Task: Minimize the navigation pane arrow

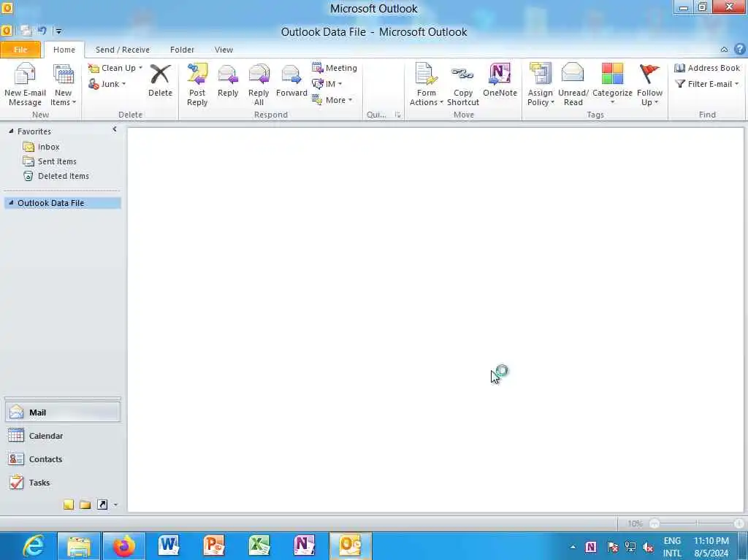Action: (x=115, y=129)
